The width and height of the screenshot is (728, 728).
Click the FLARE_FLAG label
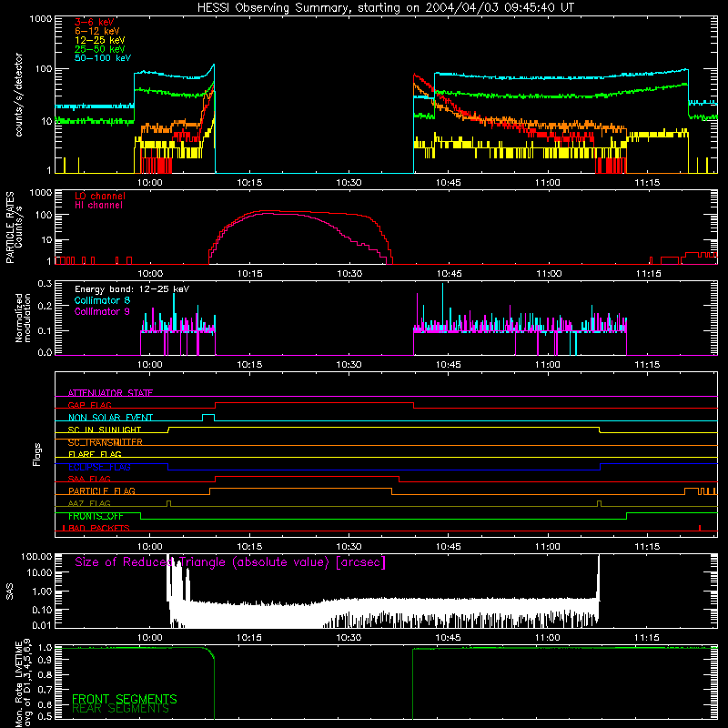[95, 454]
